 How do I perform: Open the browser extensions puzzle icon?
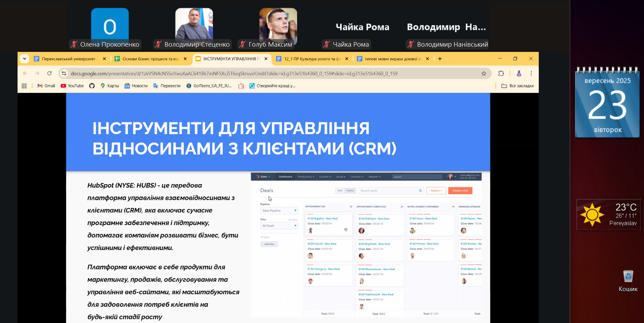501,73
